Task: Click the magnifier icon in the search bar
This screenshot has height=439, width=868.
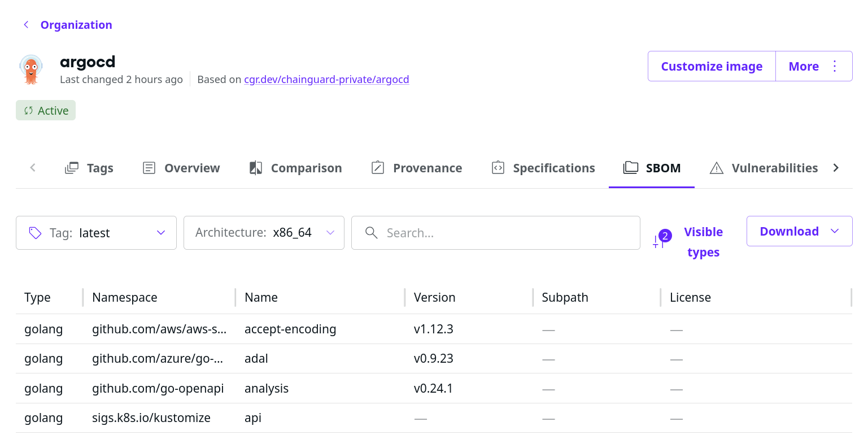Action: [371, 232]
